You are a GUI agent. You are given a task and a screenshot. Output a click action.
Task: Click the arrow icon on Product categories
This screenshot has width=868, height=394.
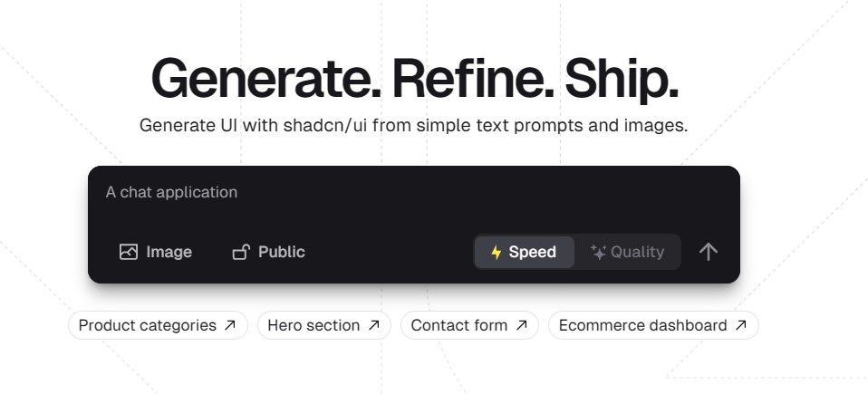pyautogui.click(x=230, y=325)
